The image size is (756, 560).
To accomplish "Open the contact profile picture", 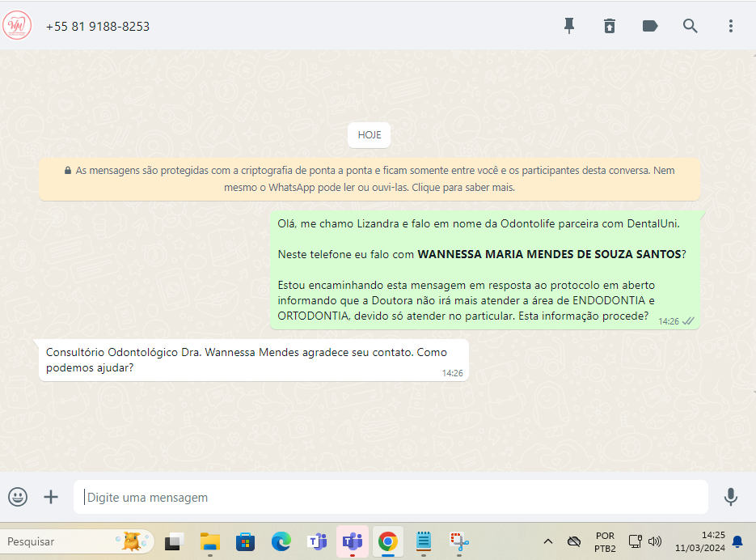I will pyautogui.click(x=17, y=25).
